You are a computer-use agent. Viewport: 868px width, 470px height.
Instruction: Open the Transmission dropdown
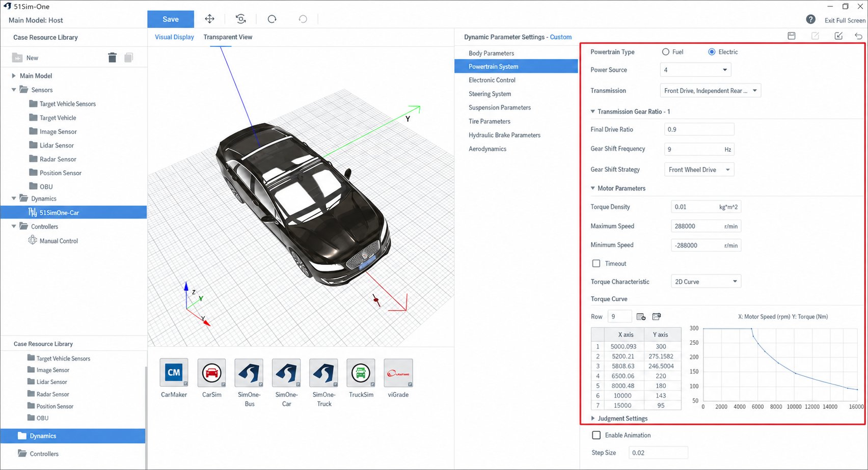click(711, 91)
